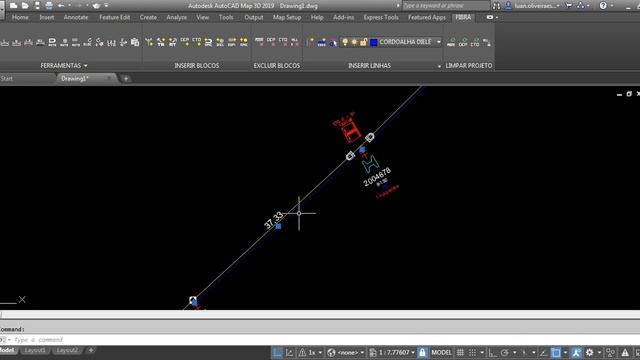The height and width of the screenshot is (360, 640).
Task: Open the Feature Edit ribbon tab
Action: pos(115,17)
